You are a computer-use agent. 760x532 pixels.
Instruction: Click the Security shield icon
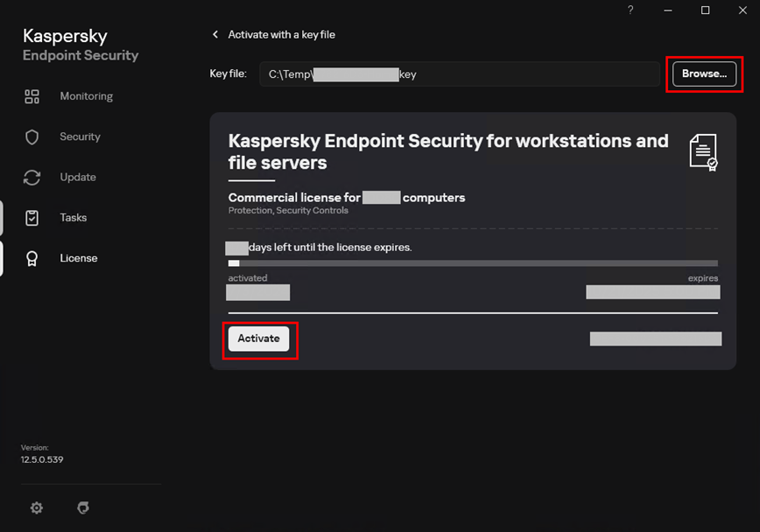pyautogui.click(x=32, y=137)
